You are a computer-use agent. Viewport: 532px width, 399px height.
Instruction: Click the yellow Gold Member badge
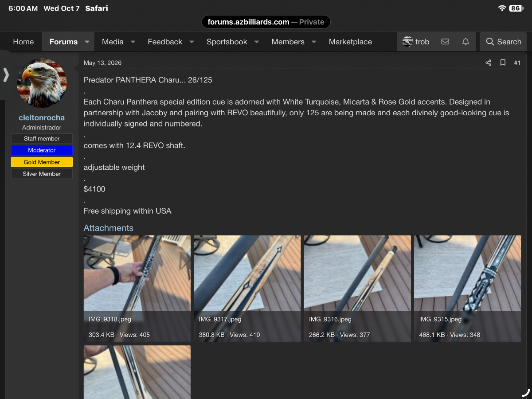(x=42, y=162)
